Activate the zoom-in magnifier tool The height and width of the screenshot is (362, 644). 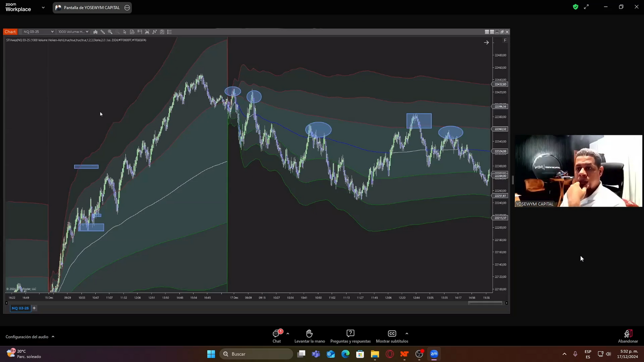110,32
